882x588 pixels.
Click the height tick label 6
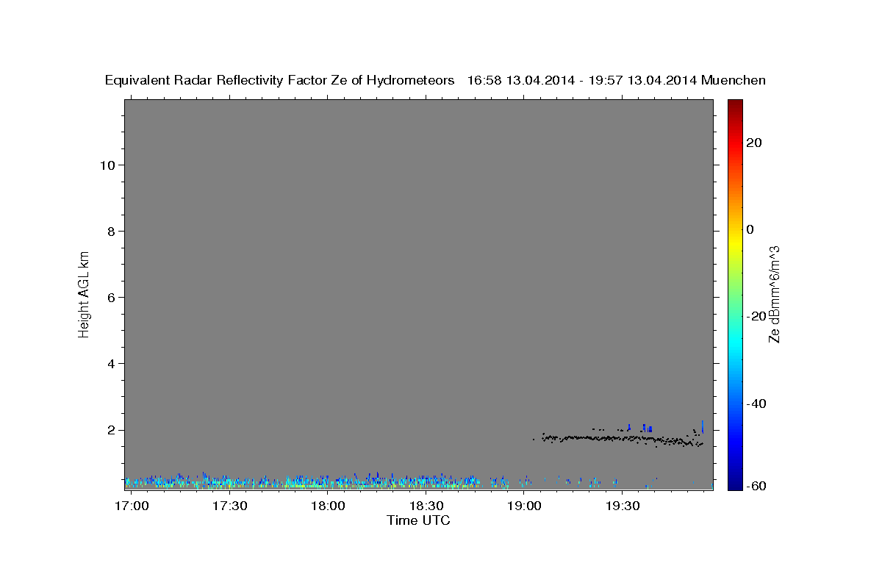tap(110, 298)
